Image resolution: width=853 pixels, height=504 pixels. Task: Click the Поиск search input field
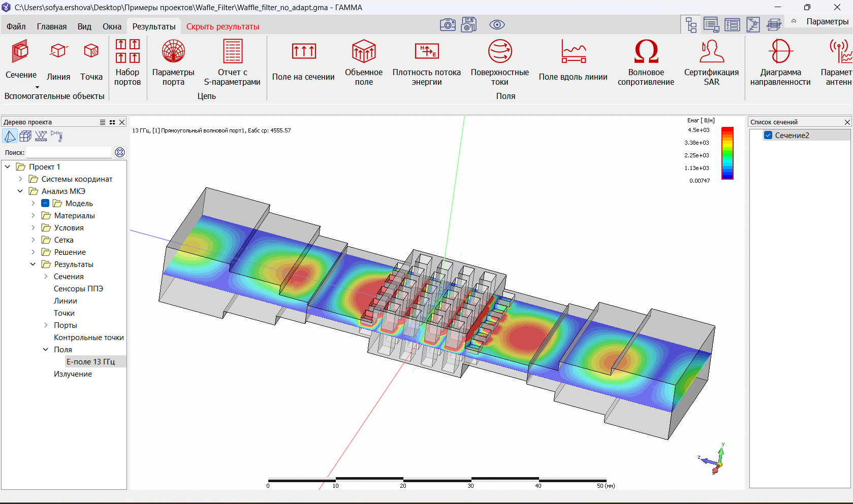coord(69,153)
